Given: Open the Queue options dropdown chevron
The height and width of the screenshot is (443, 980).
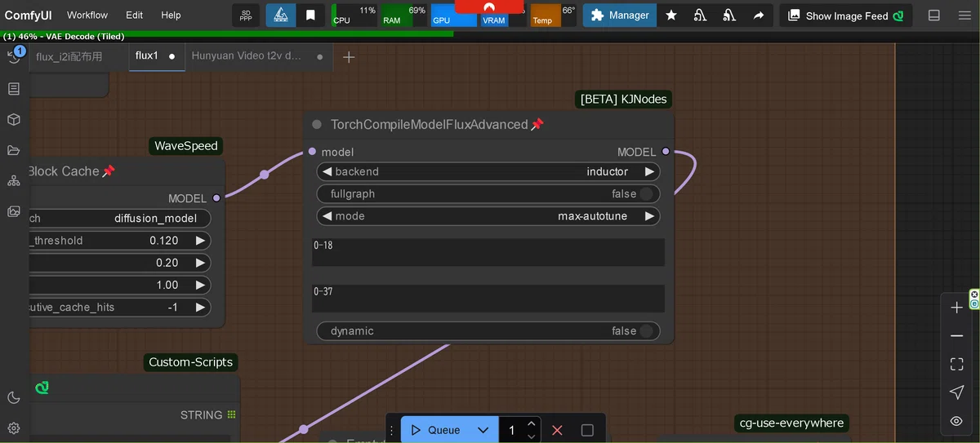Looking at the screenshot, I should 483,430.
